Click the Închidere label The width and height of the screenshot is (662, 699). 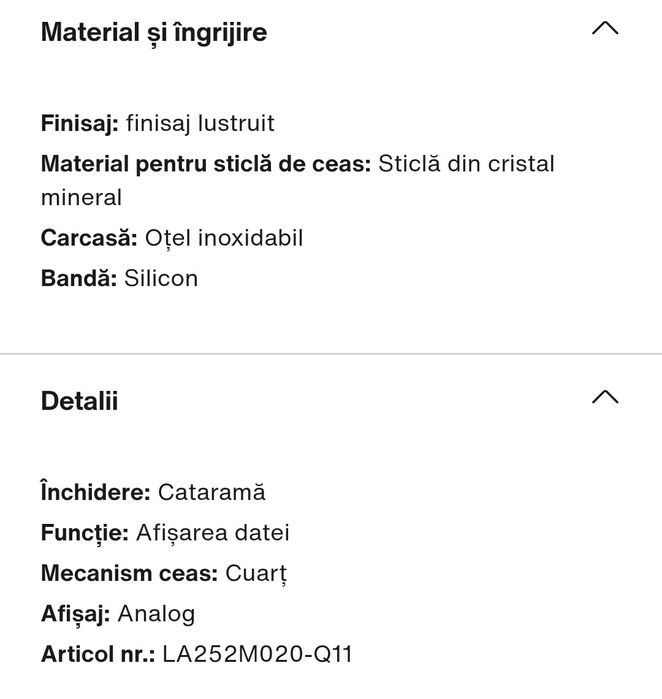pos(96,492)
